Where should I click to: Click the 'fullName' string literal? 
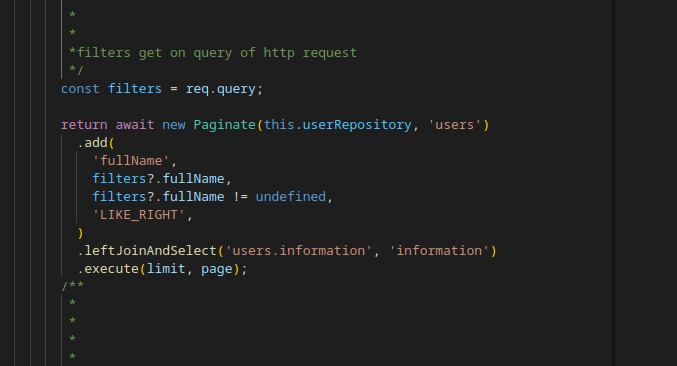pyautogui.click(x=131, y=161)
